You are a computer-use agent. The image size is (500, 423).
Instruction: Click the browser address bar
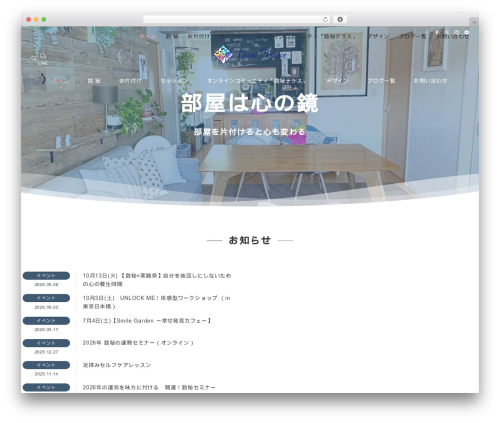pos(237,19)
